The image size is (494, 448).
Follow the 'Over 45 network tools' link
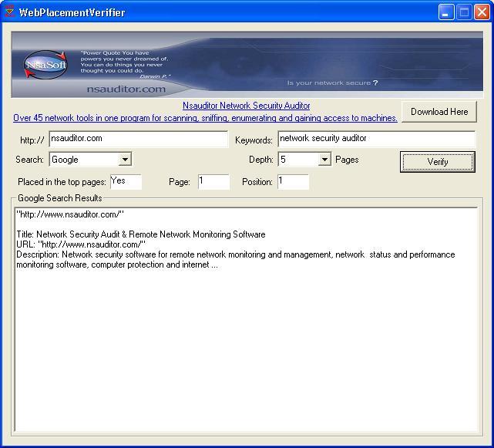pos(205,118)
